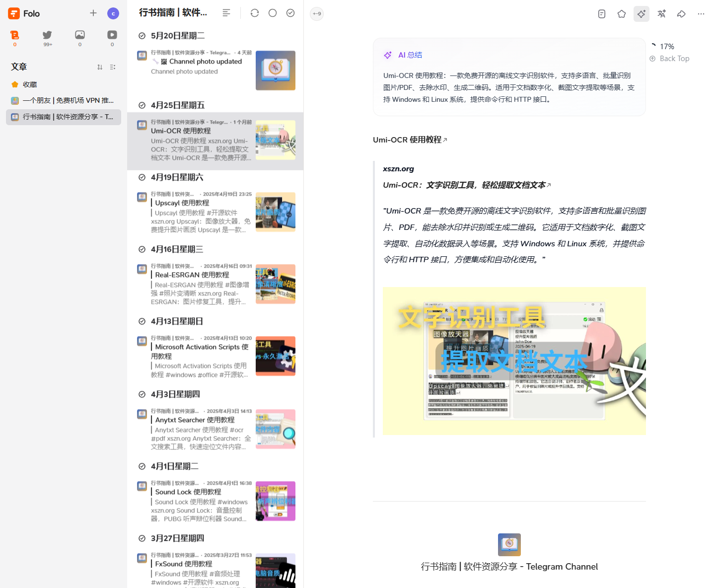Click the xszn.org text in quote
The height and width of the screenshot is (588, 715).
[399, 169]
